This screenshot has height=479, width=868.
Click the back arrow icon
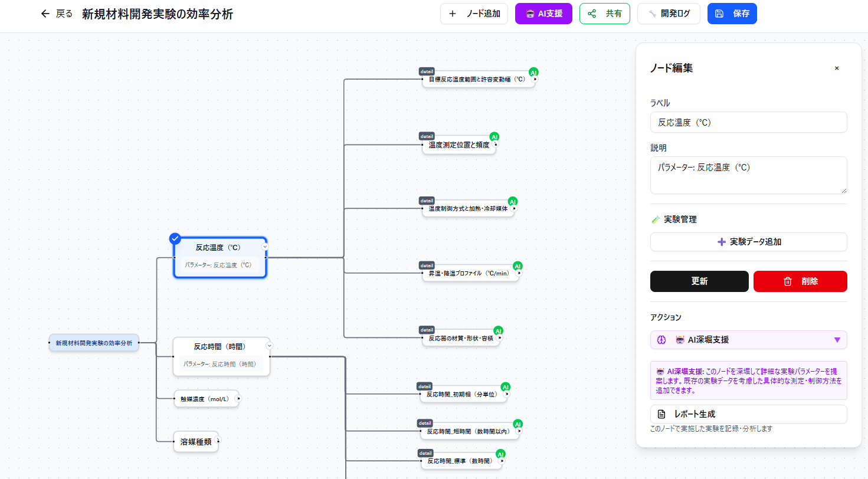[x=45, y=14]
